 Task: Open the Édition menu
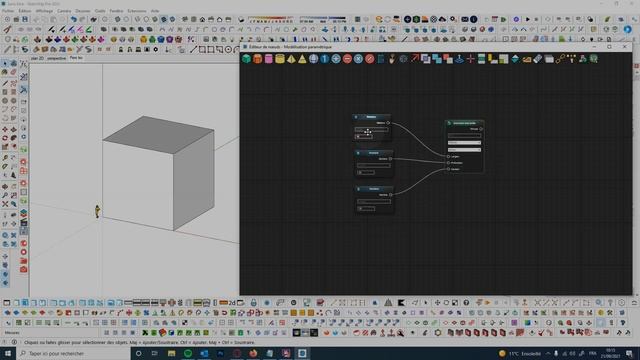tap(25, 11)
